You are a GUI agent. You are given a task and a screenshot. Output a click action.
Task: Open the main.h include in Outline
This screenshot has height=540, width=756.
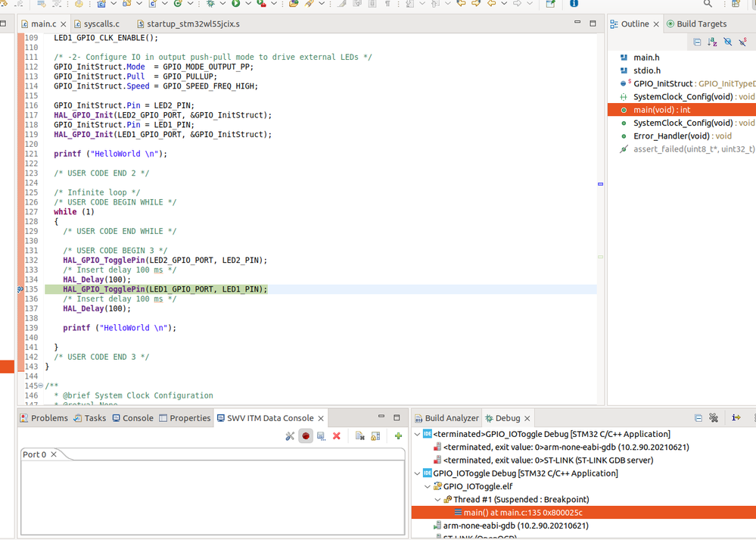646,58
